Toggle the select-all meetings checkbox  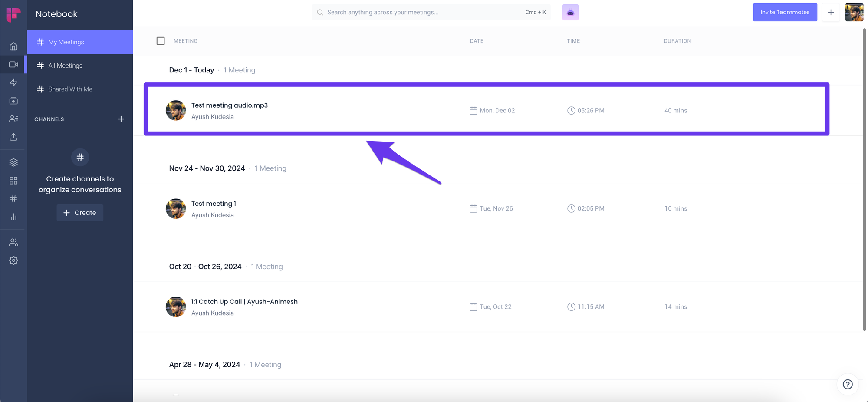point(161,41)
